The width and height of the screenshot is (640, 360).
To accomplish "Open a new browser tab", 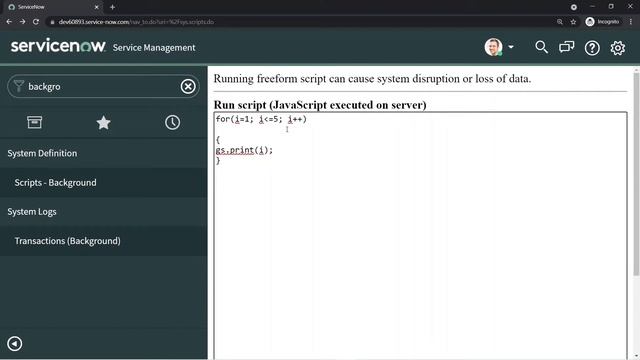I will tap(112, 7).
